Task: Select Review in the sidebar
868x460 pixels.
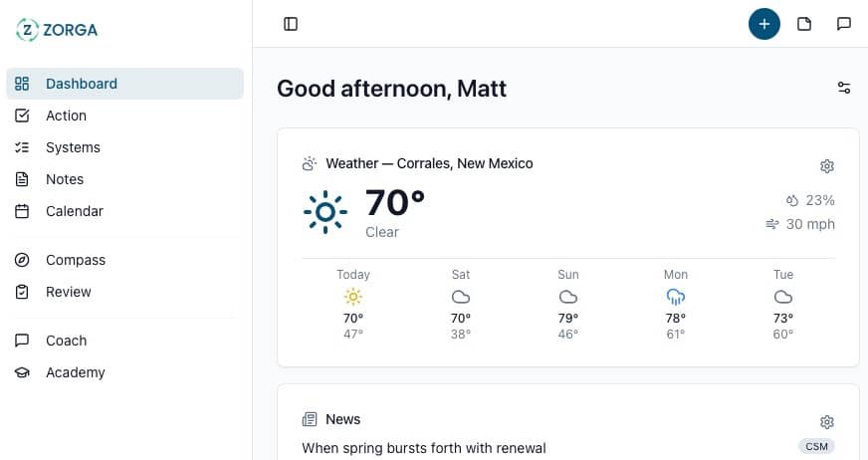Action: (x=69, y=292)
